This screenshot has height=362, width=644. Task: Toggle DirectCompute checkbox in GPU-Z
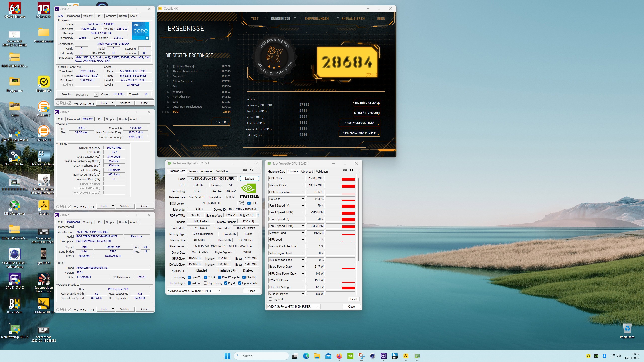(220, 277)
